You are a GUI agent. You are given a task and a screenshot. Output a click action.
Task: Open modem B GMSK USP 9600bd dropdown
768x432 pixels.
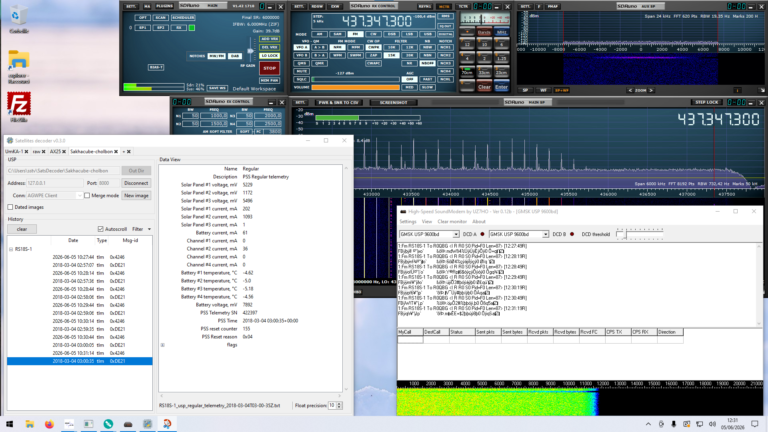[x=545, y=234]
